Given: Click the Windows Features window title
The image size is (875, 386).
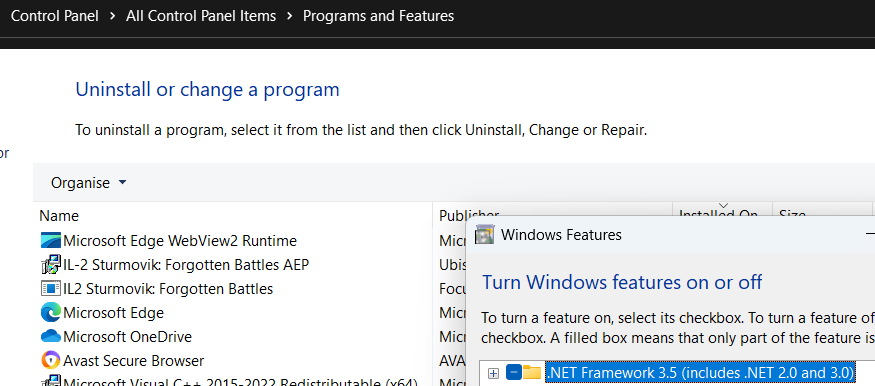Looking at the screenshot, I should pos(561,235).
